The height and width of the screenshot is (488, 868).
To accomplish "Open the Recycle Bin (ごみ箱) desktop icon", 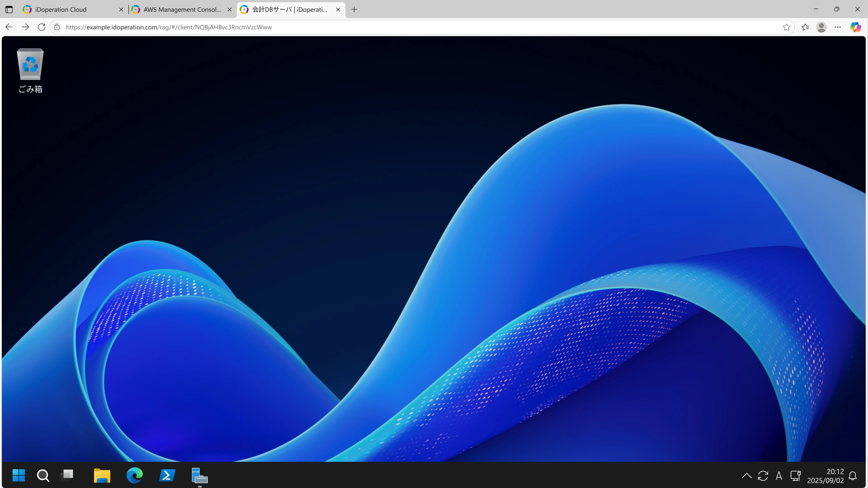I will (x=30, y=70).
